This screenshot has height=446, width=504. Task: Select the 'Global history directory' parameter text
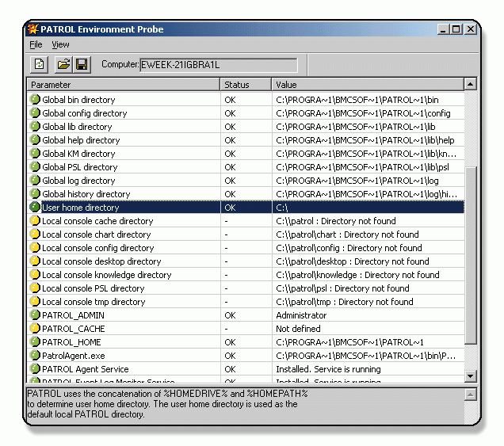tap(86, 194)
